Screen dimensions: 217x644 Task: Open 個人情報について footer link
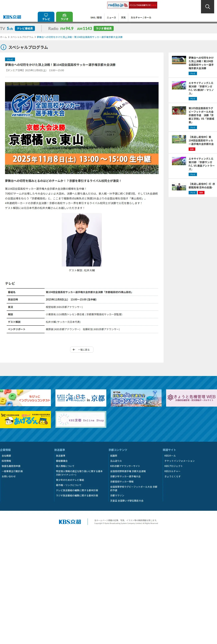(x=65, y=466)
